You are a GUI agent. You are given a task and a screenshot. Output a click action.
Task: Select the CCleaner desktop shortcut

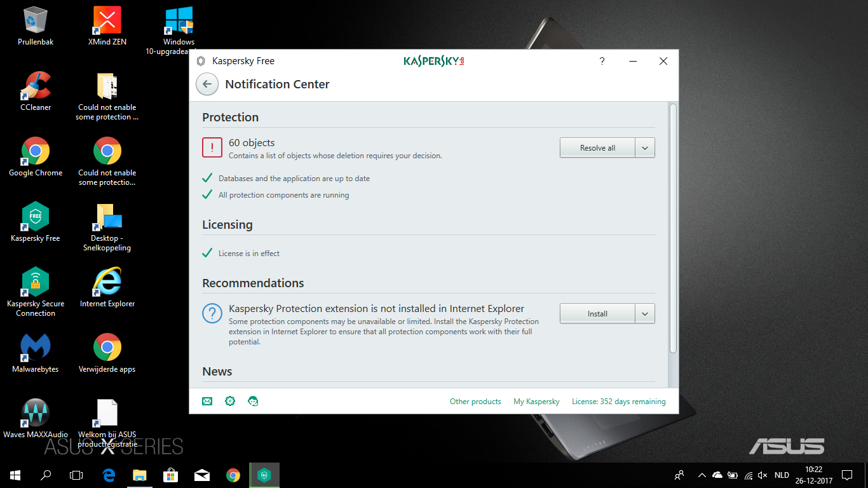(x=36, y=91)
